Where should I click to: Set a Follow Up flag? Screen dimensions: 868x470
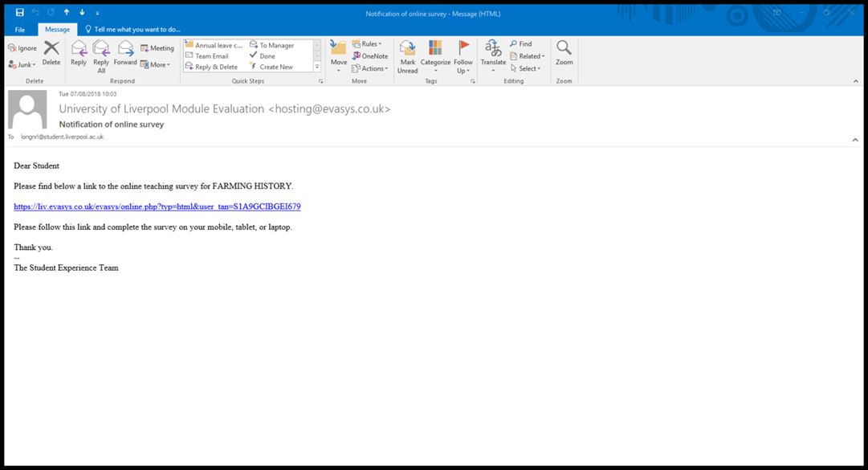click(463, 56)
